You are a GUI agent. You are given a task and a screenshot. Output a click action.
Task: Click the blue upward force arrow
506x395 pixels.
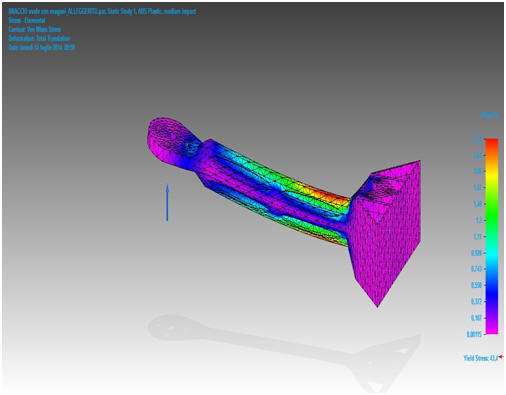[x=167, y=202]
